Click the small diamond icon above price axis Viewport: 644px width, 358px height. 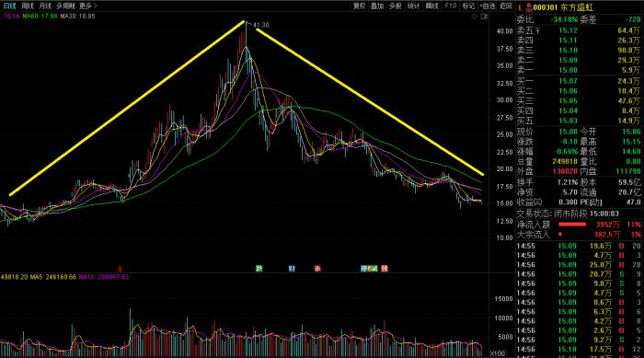point(475,17)
